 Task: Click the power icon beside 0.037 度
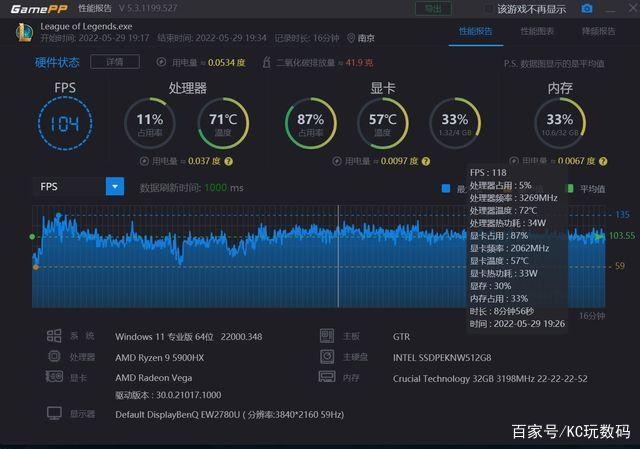144,161
